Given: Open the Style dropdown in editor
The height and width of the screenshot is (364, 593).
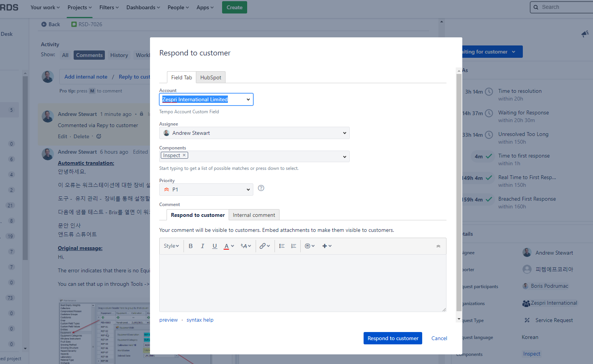Looking at the screenshot, I should click(x=171, y=246).
